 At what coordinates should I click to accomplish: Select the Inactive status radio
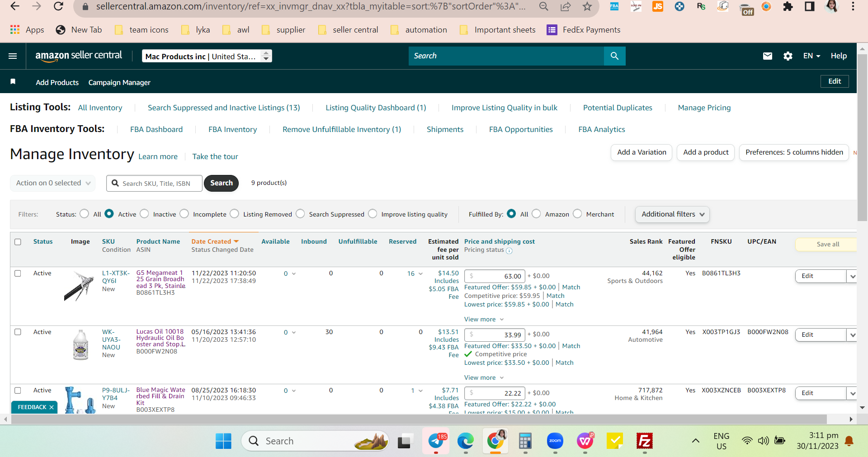click(x=144, y=214)
